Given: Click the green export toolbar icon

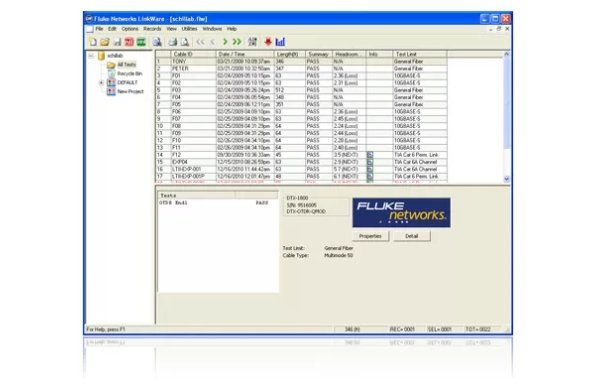Looking at the screenshot, I should point(141,42).
